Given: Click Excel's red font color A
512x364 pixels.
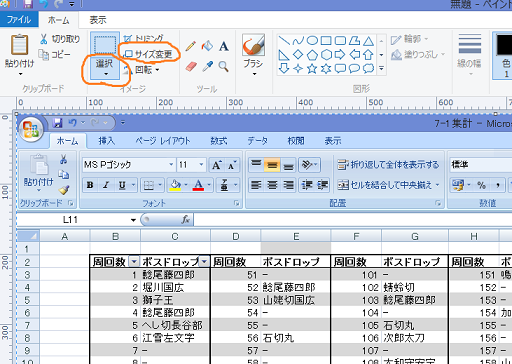Looking at the screenshot, I should pyautogui.click(x=198, y=185).
